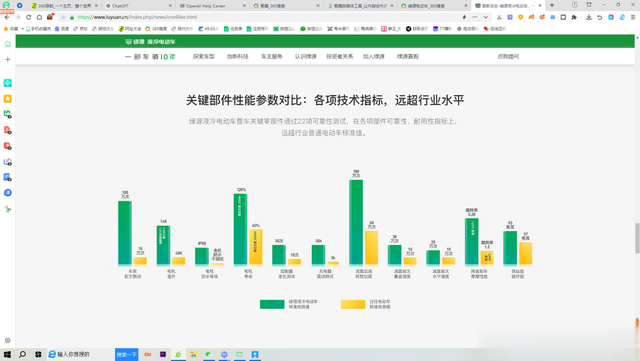
Task: Click the yellow legend color swatch
Action: (x=353, y=304)
